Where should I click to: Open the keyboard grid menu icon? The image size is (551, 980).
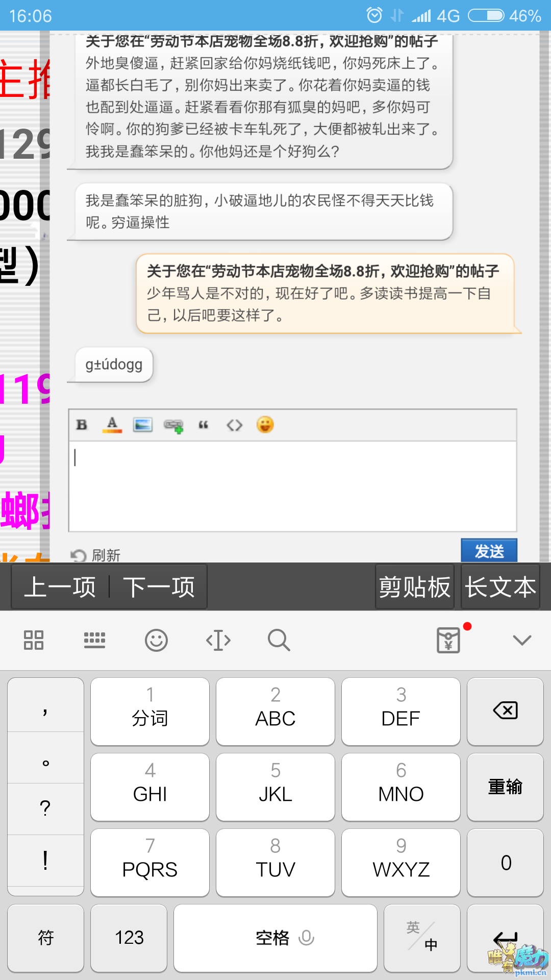pyautogui.click(x=34, y=640)
